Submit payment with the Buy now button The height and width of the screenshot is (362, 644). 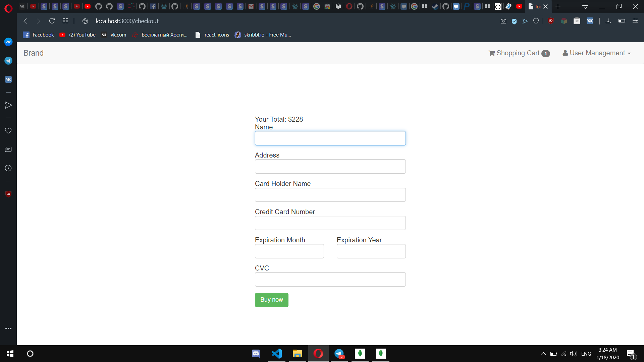271,300
